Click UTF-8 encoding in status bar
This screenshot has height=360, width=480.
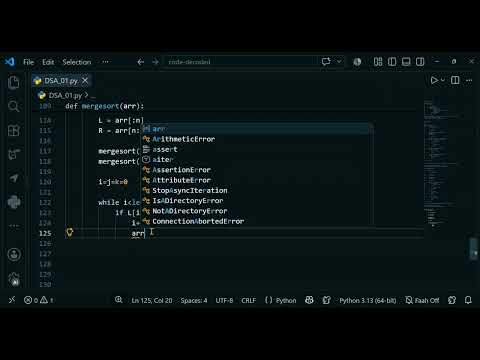[224, 300]
